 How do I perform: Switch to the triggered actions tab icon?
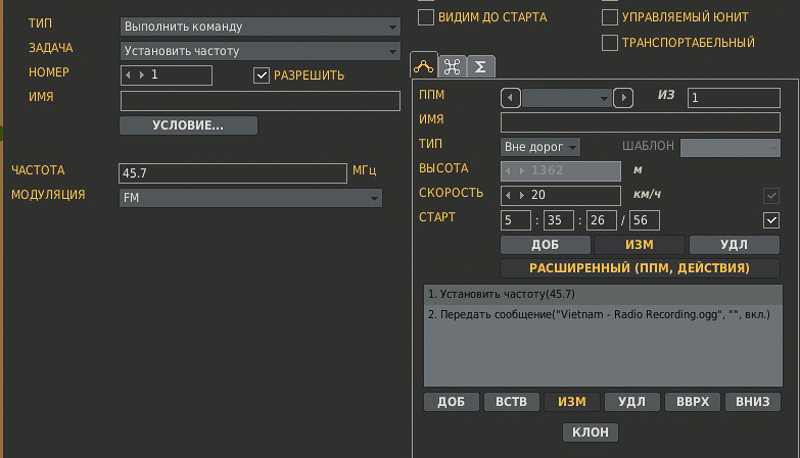452,66
